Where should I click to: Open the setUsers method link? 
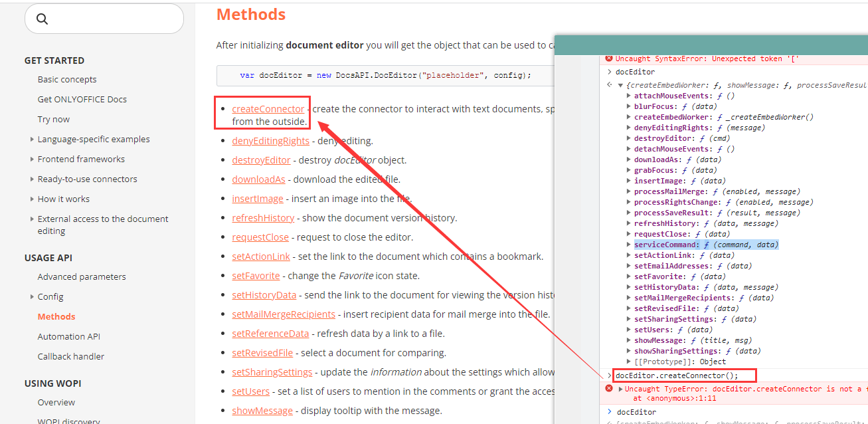coord(250,391)
